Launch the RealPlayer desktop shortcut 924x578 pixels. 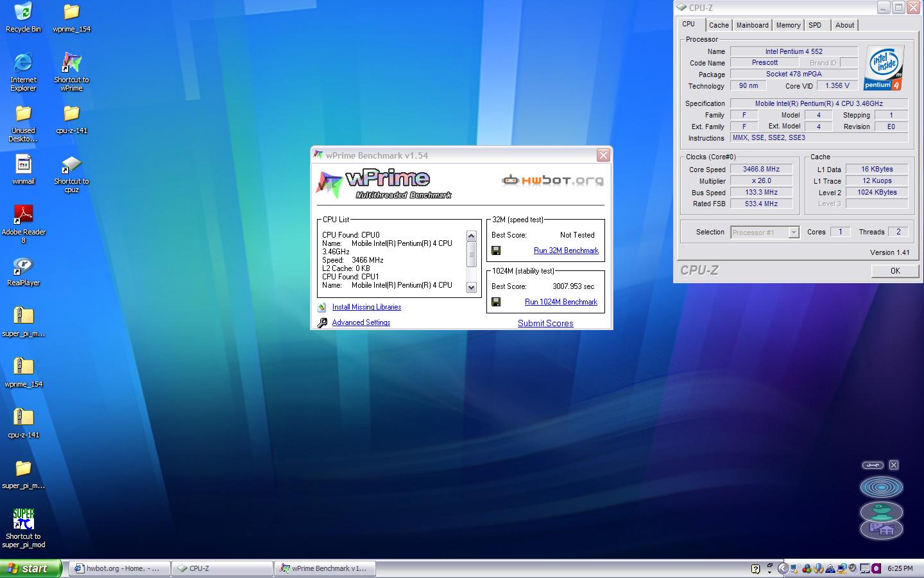pos(23,272)
